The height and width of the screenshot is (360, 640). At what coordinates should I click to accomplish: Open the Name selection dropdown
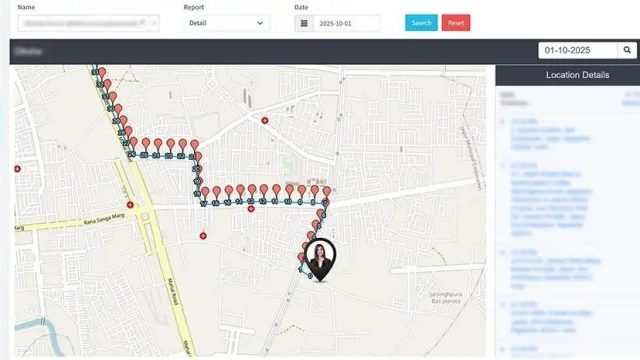tap(88, 23)
